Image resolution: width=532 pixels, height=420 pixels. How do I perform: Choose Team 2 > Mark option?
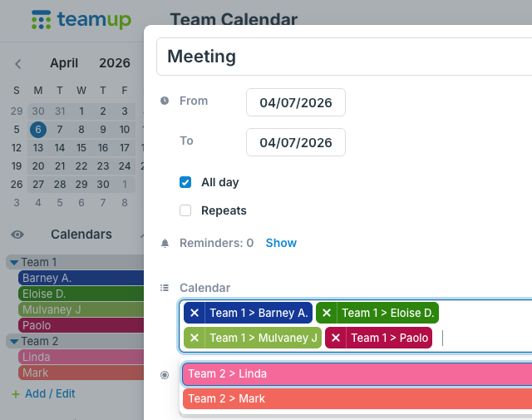356,399
